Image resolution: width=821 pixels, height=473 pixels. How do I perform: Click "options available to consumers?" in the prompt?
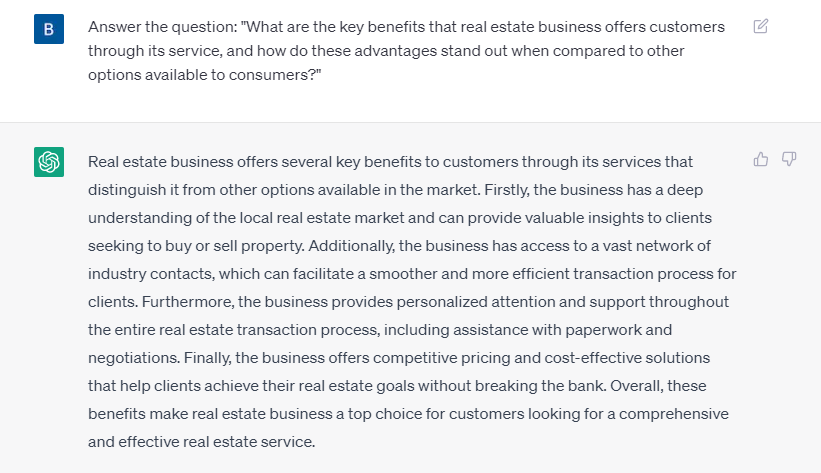click(x=205, y=75)
